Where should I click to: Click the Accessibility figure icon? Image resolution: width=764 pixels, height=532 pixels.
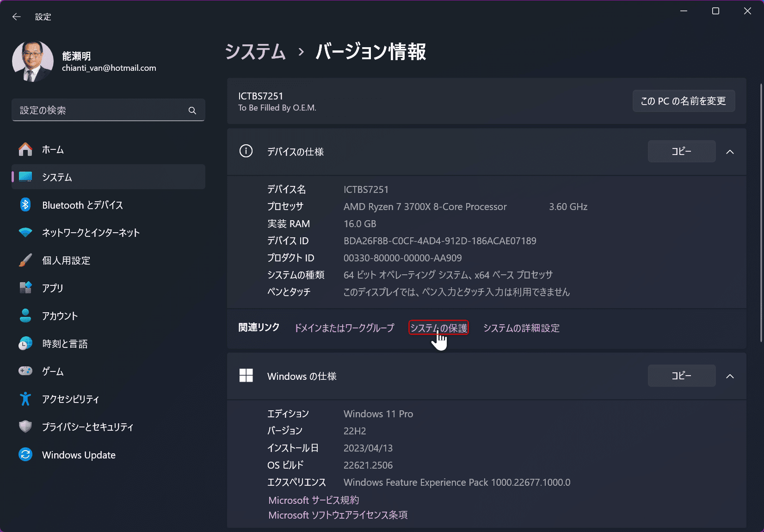25,399
